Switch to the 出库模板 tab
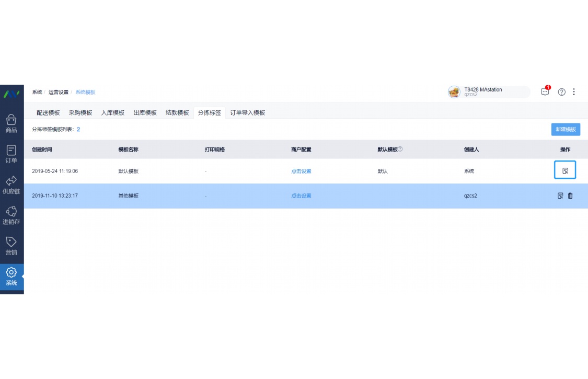The width and height of the screenshot is (588, 379). pos(145,112)
